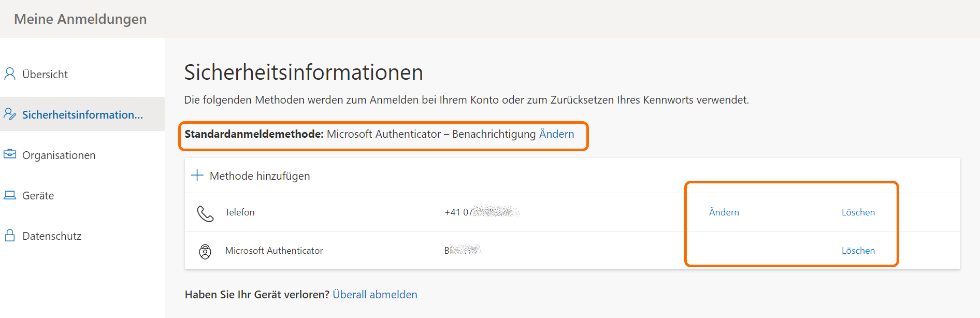Click Ändern for the Telefon method
The image size is (980, 318).
coord(724,212)
